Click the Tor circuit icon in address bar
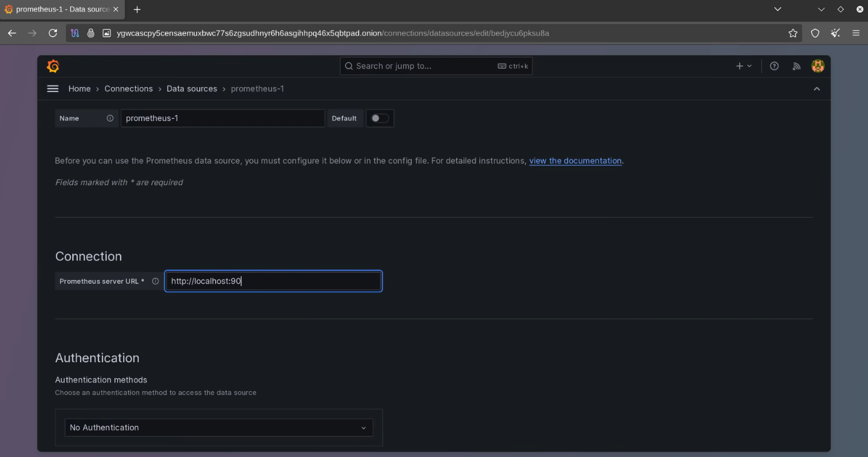This screenshot has height=457, width=868. click(x=75, y=33)
